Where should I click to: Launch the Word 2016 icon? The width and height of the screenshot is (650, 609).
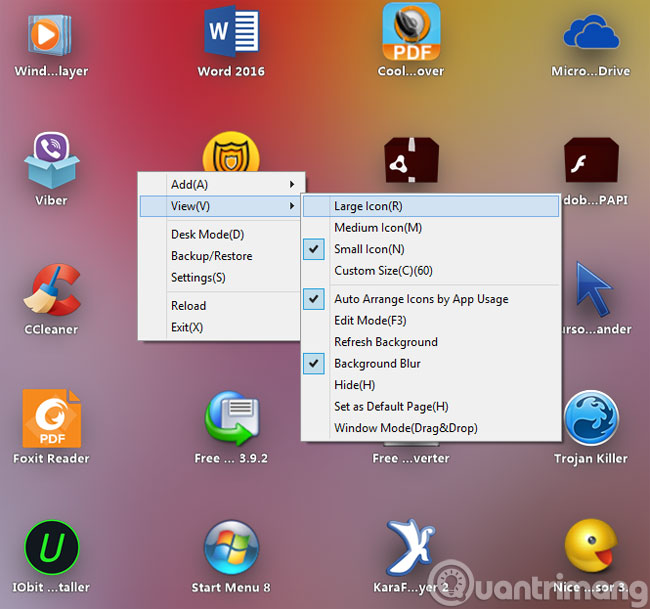click(x=231, y=32)
